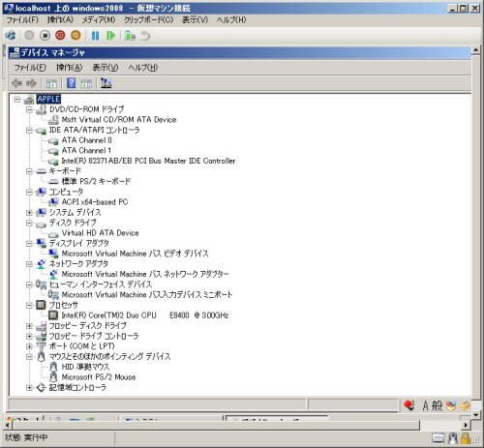The width and height of the screenshot is (484, 448).
Task: Pause the virtual machine
Action: tap(95, 36)
